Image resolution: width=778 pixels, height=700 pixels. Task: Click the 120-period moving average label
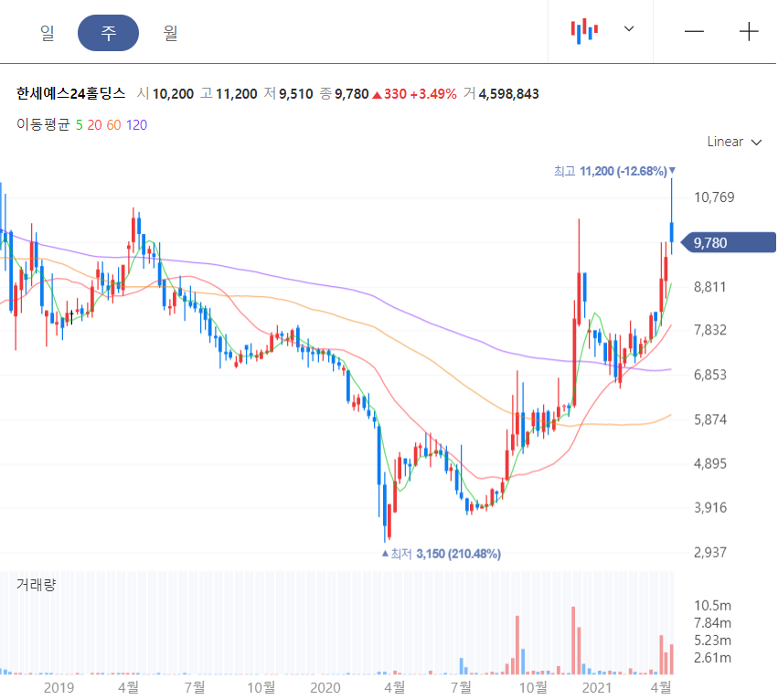[x=136, y=125]
